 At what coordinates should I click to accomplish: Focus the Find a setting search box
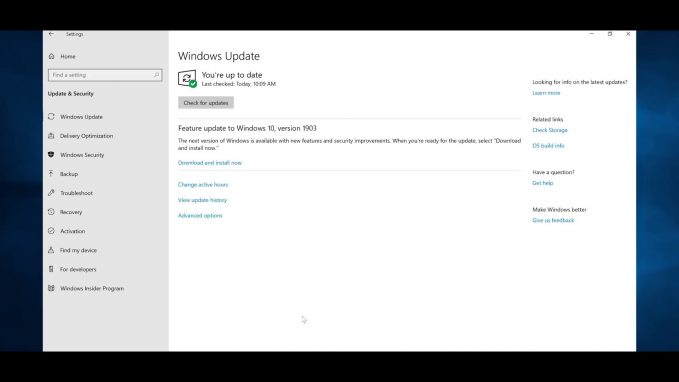105,75
